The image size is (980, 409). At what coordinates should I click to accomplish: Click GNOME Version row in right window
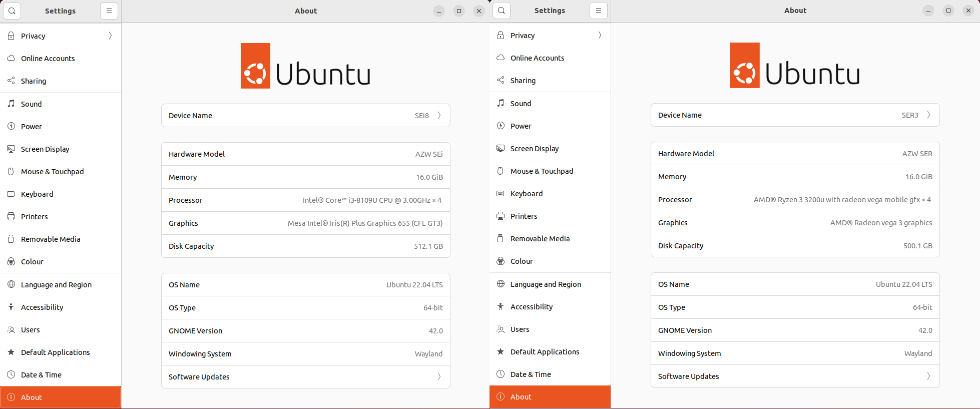tap(795, 330)
